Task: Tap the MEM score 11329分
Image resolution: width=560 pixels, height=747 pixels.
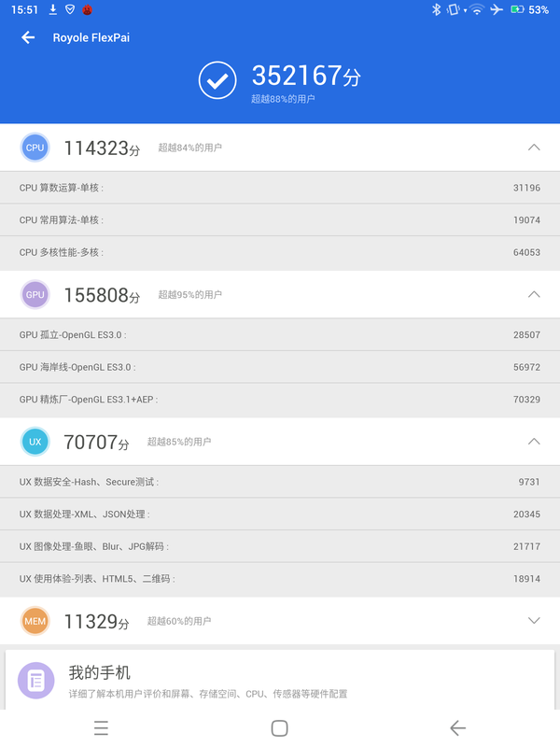Action: (97, 622)
